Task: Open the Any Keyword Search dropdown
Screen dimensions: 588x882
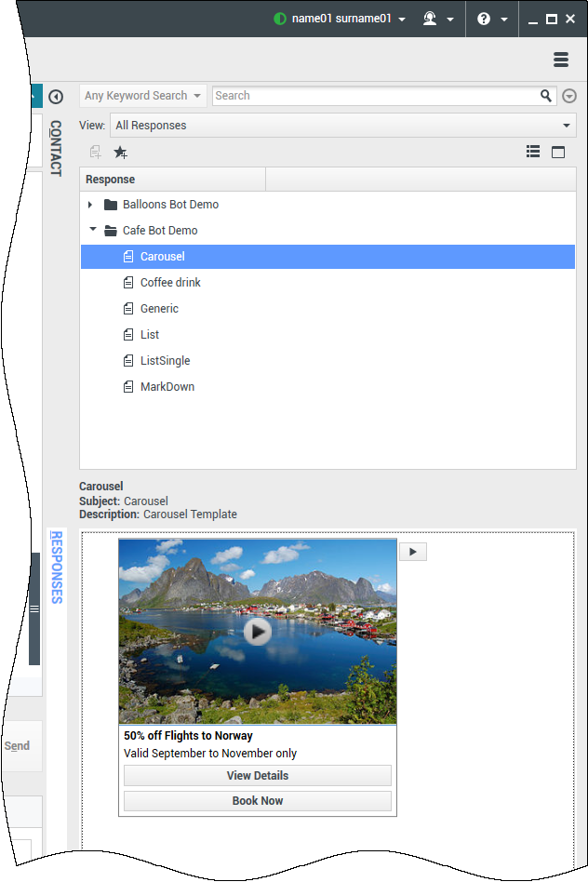Action: point(143,96)
